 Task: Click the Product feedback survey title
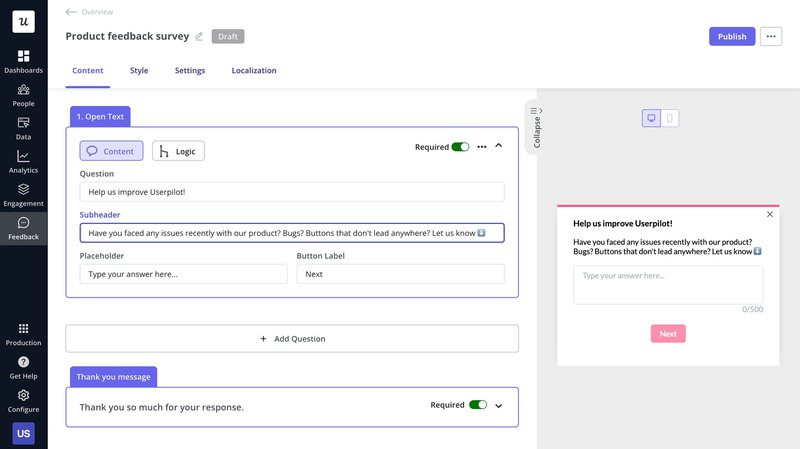coord(127,36)
